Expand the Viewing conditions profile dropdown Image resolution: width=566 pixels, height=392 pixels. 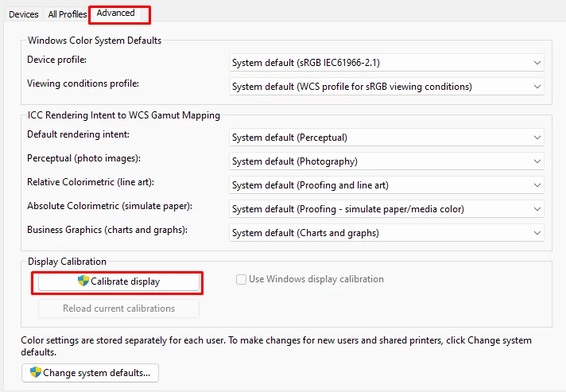click(386, 87)
